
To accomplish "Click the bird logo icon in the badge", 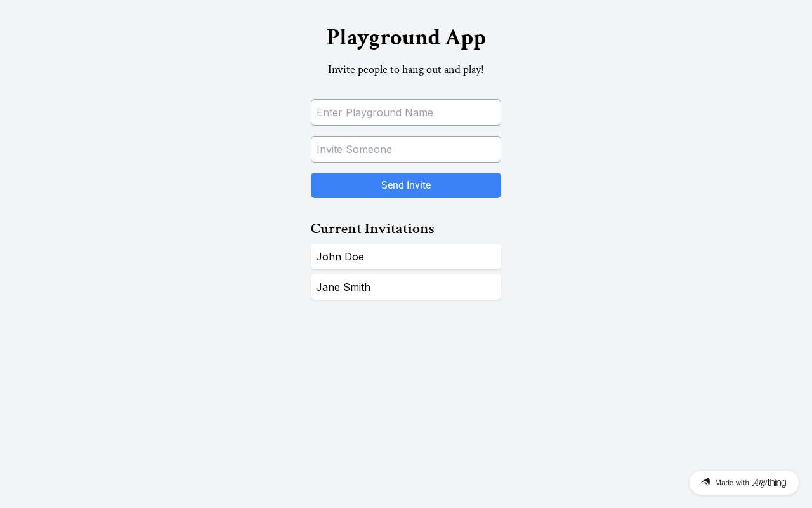I will [705, 483].
